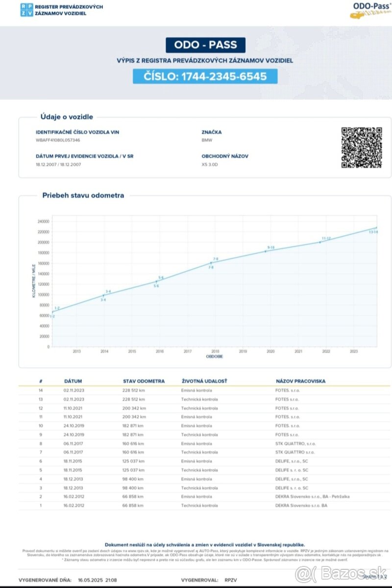The image size is (392, 588).
Task: Select the ČÍSLO: 1744-2345-6545 number box
Action: click(x=205, y=76)
